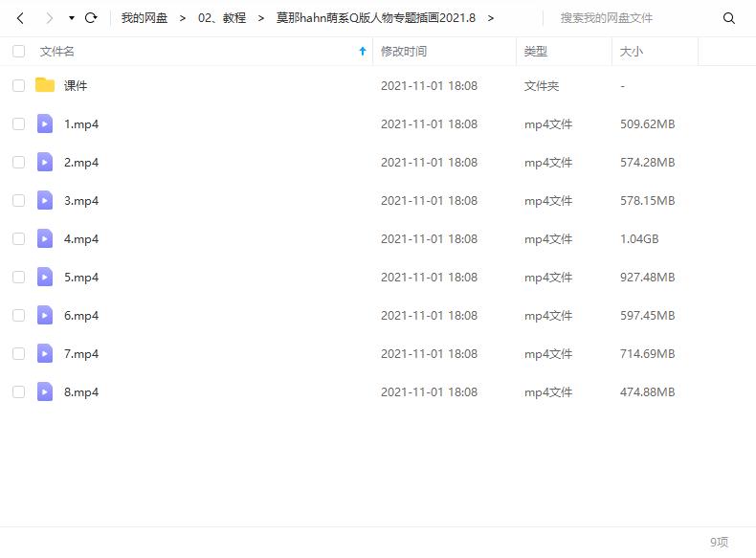Open the 课件 folder icon
This screenshot has width=756, height=558.
pyautogui.click(x=45, y=85)
